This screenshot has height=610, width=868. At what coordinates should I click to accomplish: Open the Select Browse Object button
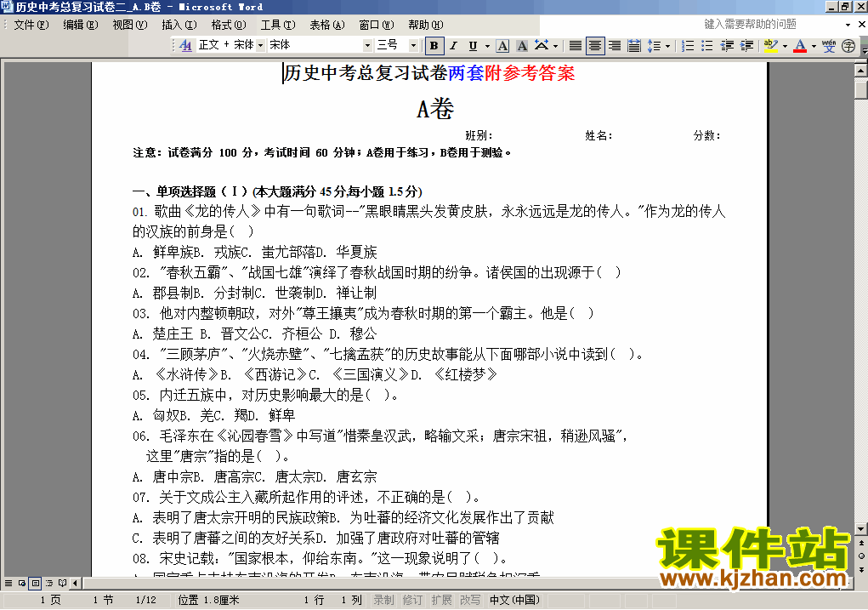pyautogui.click(x=861, y=556)
